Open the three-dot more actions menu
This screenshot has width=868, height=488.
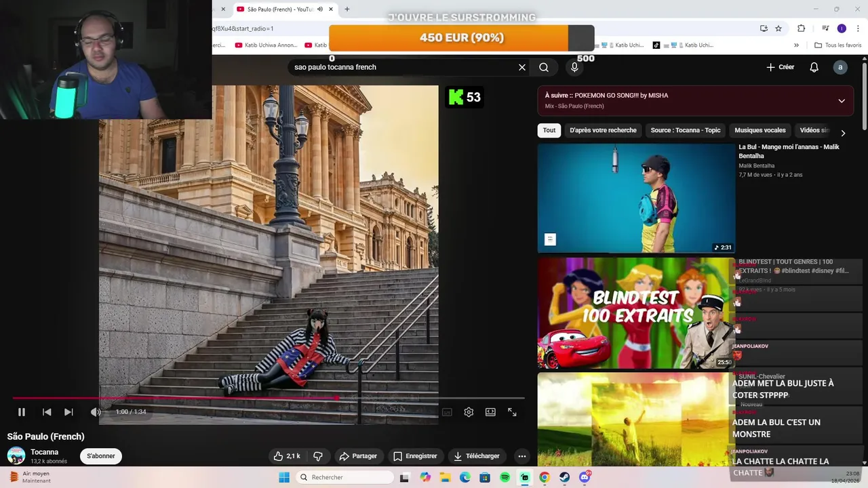(521, 456)
